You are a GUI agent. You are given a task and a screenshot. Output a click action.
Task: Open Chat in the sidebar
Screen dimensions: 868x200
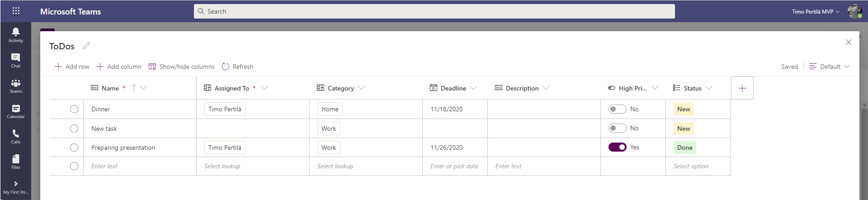pyautogui.click(x=15, y=60)
